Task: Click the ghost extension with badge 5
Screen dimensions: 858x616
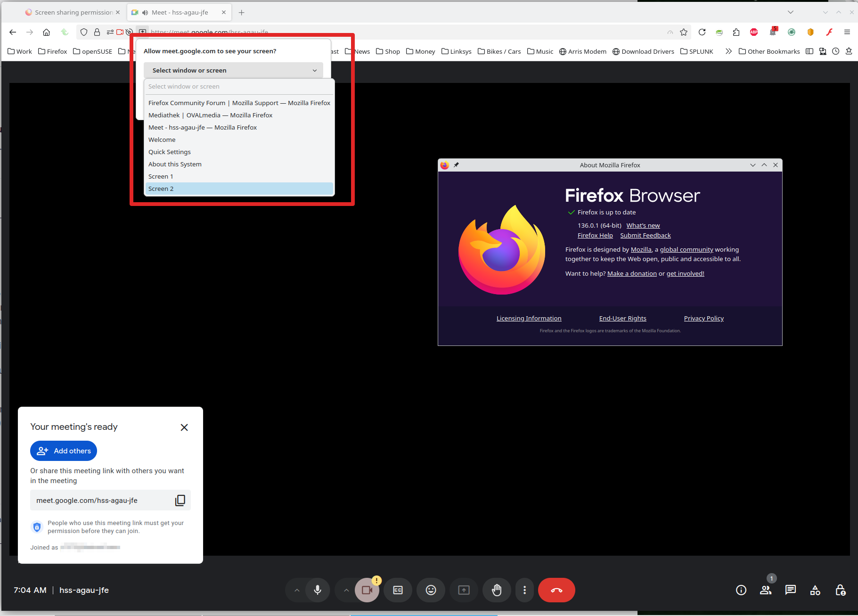Action: coord(773,32)
